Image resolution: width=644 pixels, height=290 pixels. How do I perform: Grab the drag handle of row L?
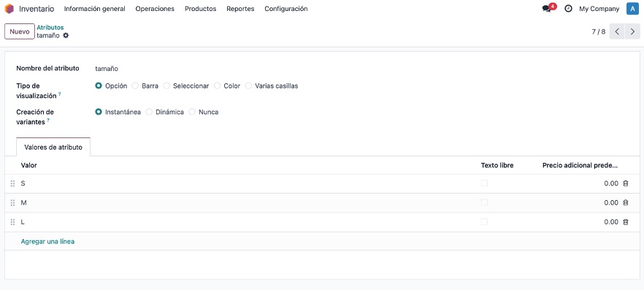12,222
